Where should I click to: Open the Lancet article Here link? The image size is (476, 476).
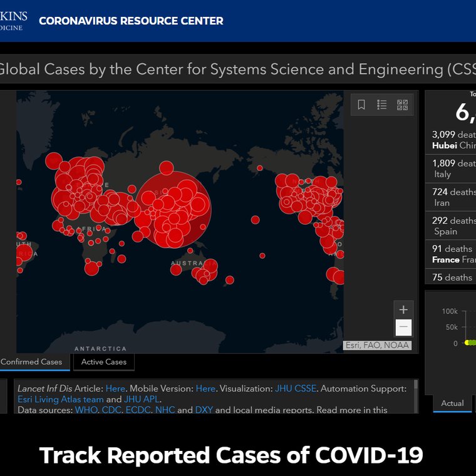click(x=115, y=388)
